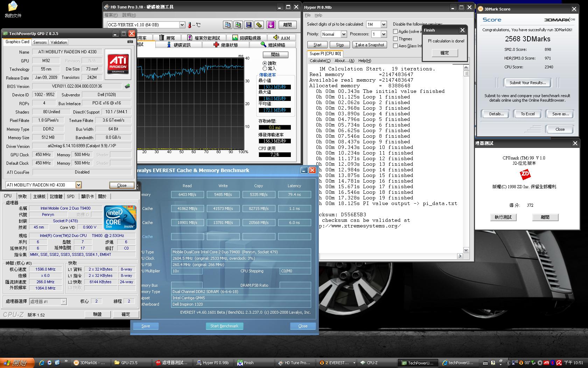The image size is (588, 368).
Task: Click HD Tune options wrench icon
Action: [x=259, y=25]
